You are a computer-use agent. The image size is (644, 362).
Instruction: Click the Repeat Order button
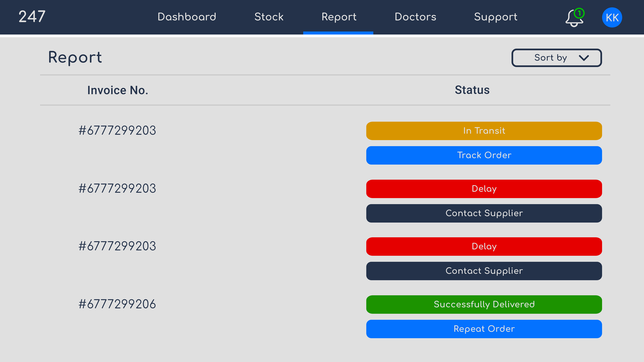click(484, 329)
